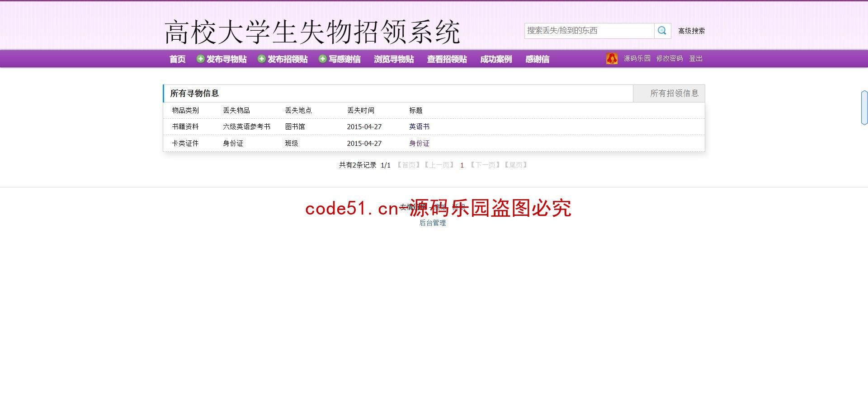This screenshot has height=406, width=868.
Task: Select the 所有寻物信息 tab
Action: [x=194, y=93]
